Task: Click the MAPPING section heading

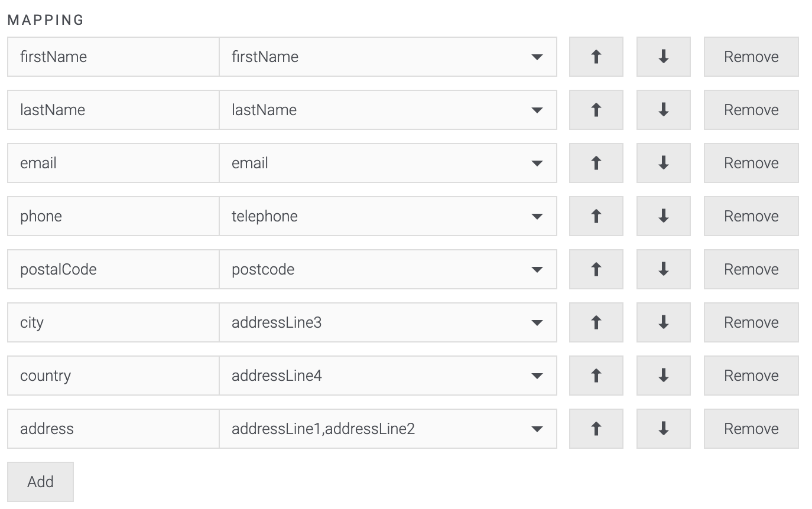Action: 46,19
